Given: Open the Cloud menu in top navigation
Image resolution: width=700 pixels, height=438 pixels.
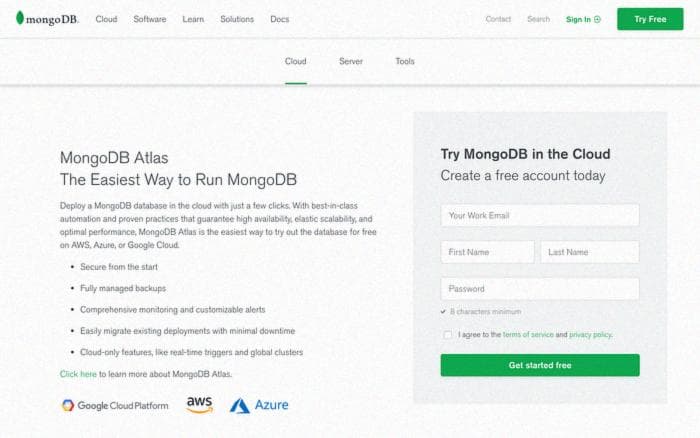Looking at the screenshot, I should 106,19.
